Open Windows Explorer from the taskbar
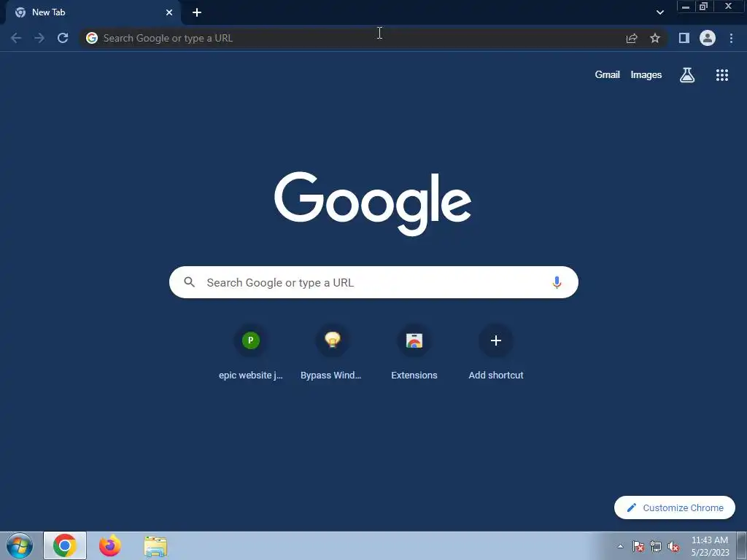 click(155, 545)
